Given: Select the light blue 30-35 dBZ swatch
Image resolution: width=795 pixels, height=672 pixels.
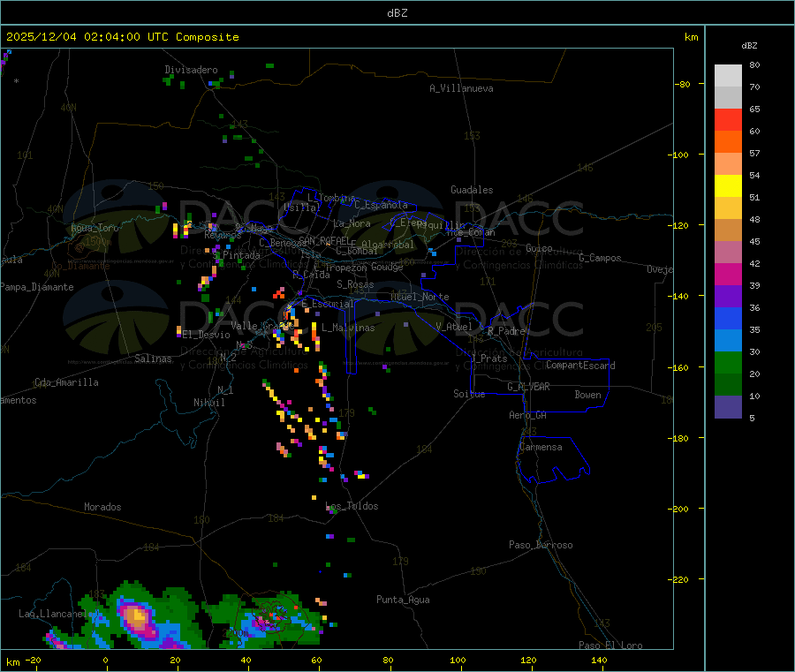Looking at the screenshot, I should click(x=728, y=341).
